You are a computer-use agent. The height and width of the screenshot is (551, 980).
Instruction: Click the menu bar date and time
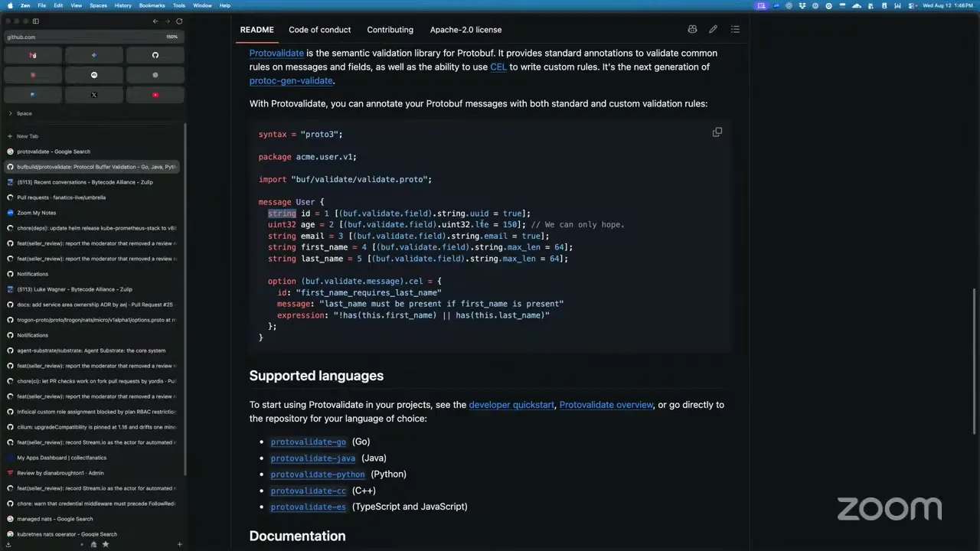pyautogui.click(x=948, y=5)
